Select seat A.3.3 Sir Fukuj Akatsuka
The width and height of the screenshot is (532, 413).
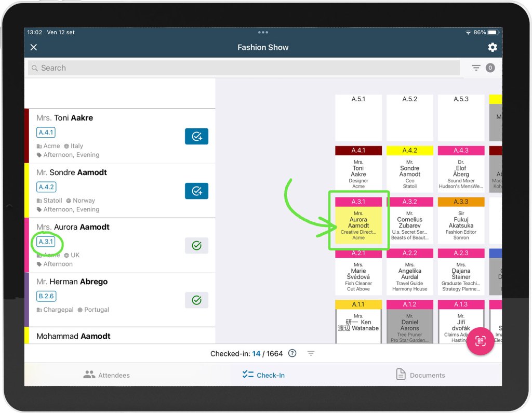[x=461, y=221]
